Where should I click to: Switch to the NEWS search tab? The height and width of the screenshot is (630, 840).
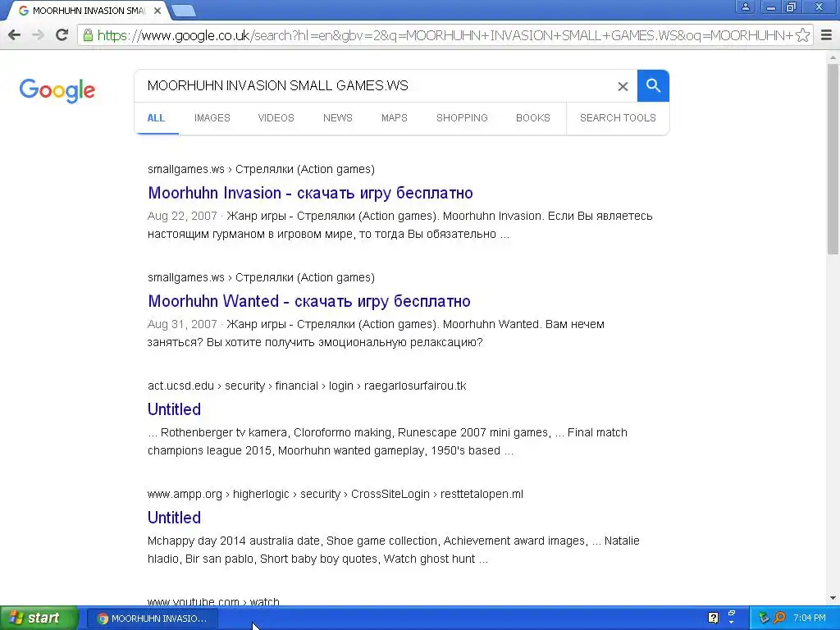tap(337, 118)
